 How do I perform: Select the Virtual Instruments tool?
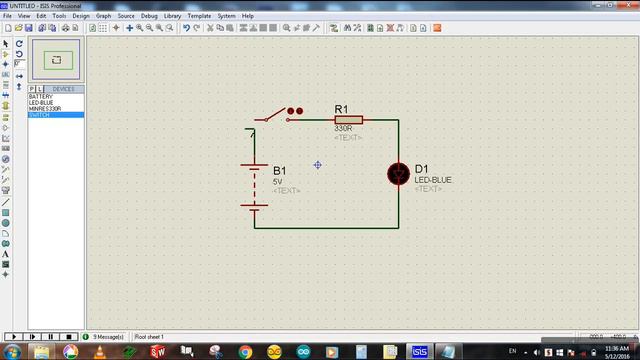(x=6, y=190)
